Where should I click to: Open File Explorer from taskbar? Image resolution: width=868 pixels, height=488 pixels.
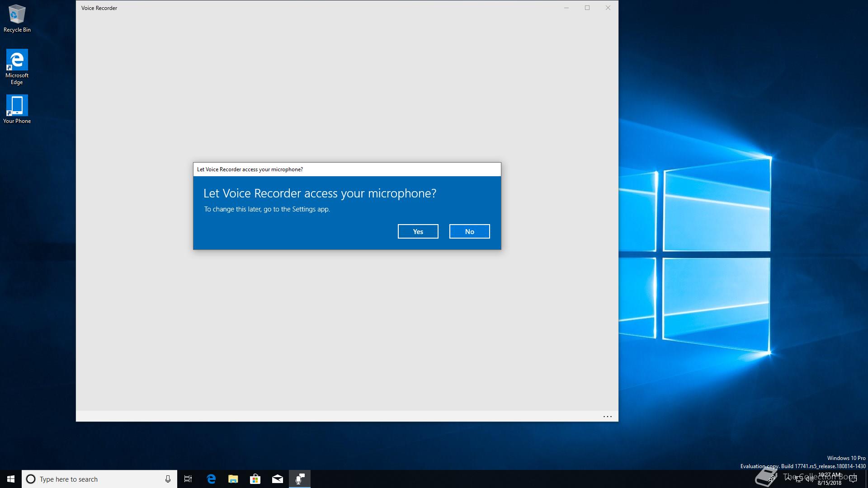[233, 479]
